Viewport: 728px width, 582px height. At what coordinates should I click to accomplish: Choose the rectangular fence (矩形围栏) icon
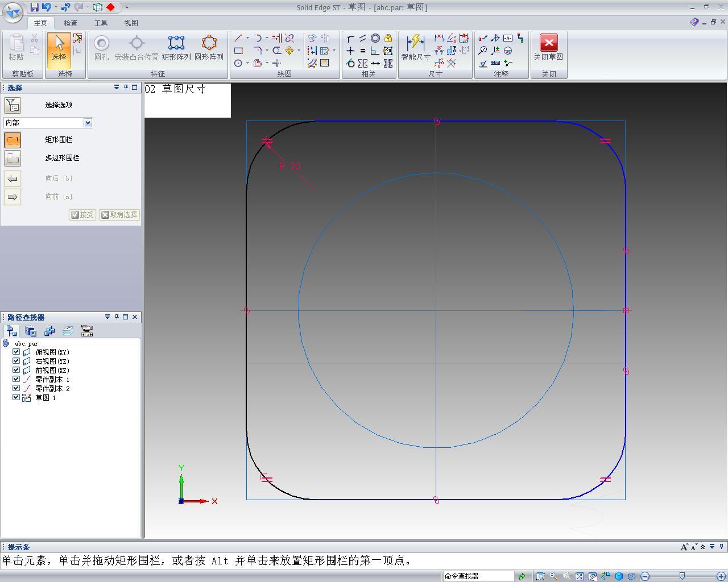point(13,140)
